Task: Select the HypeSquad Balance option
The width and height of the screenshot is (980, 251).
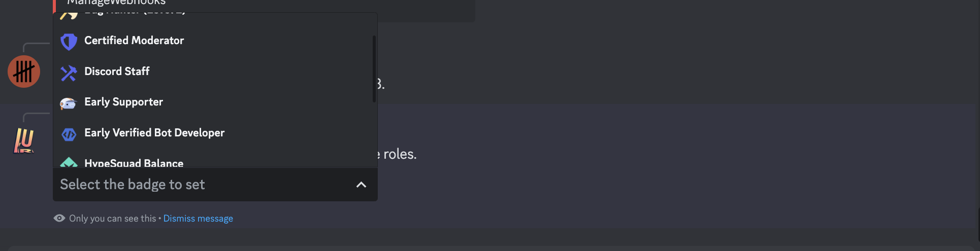Action: click(134, 163)
